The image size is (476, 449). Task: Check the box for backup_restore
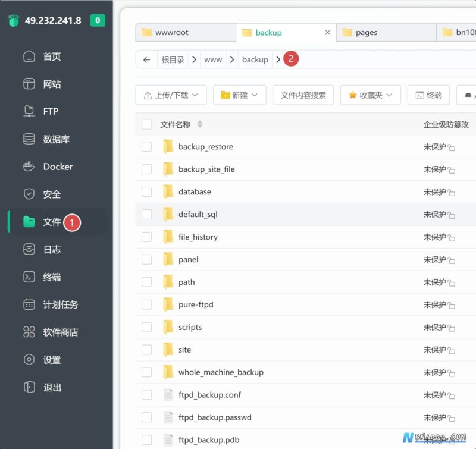pos(146,146)
